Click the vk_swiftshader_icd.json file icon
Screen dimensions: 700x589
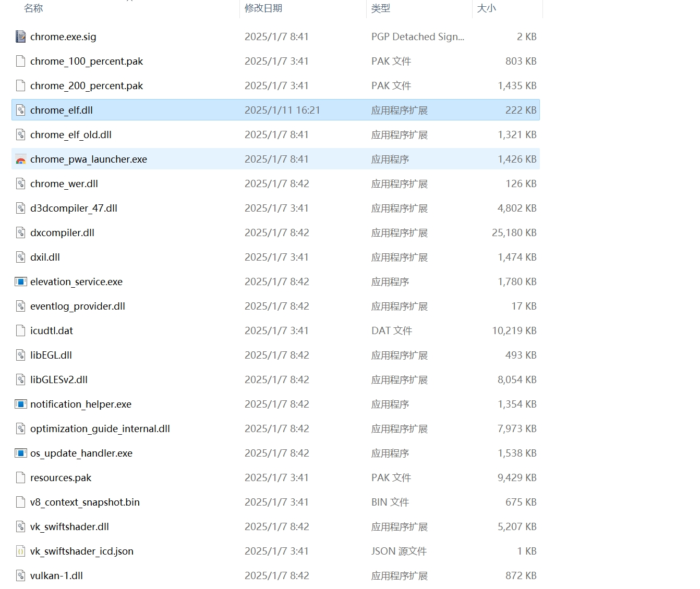pyautogui.click(x=20, y=551)
